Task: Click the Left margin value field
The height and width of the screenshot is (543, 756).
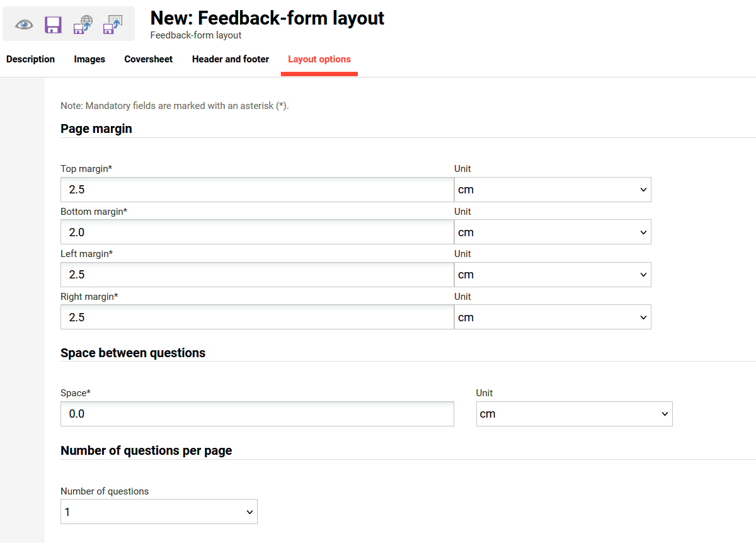Action: (257, 275)
